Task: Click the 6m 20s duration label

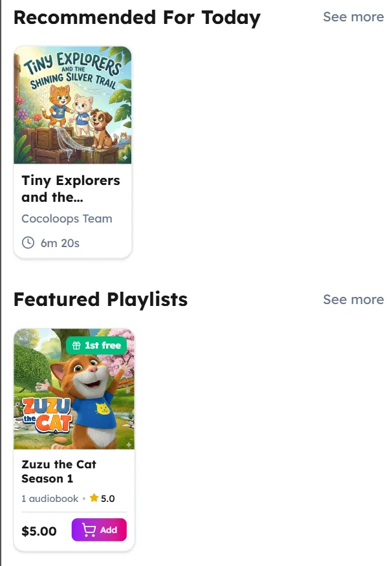Action: [x=60, y=243]
